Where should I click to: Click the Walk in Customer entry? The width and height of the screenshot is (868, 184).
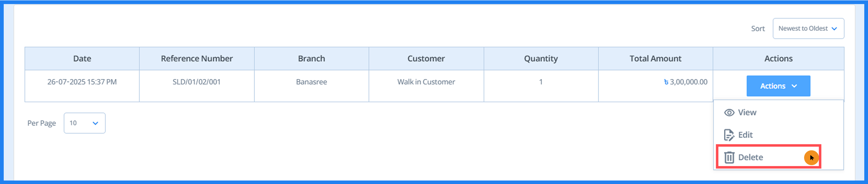[x=426, y=81]
